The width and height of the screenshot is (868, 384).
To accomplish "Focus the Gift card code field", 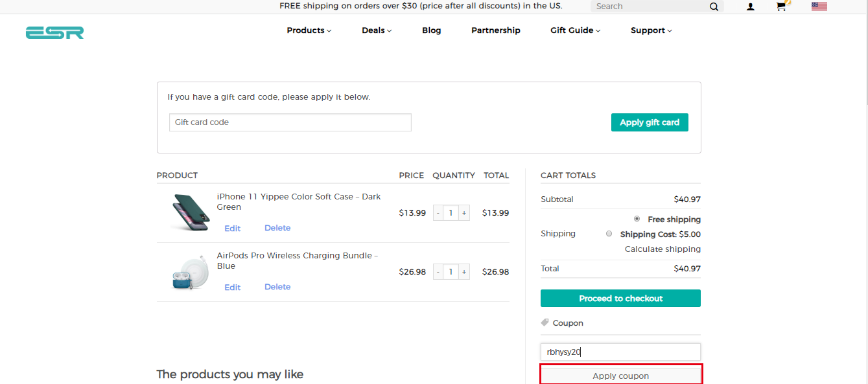I will click(x=290, y=122).
